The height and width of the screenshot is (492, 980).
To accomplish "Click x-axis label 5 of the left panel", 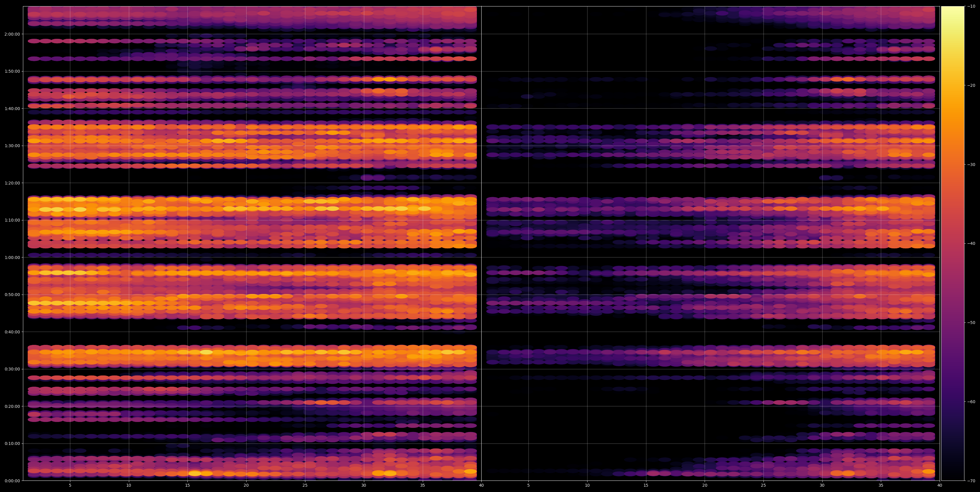I will click(70, 486).
